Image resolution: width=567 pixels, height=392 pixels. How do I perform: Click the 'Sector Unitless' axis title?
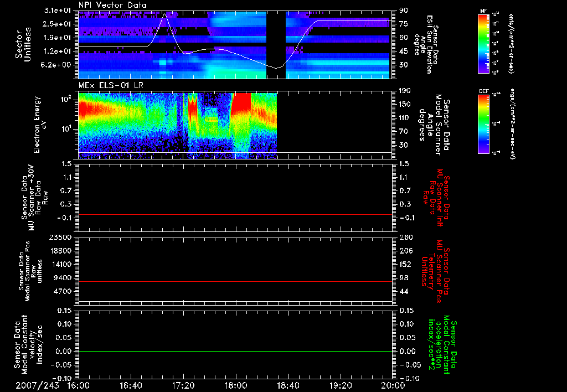coord(23,44)
